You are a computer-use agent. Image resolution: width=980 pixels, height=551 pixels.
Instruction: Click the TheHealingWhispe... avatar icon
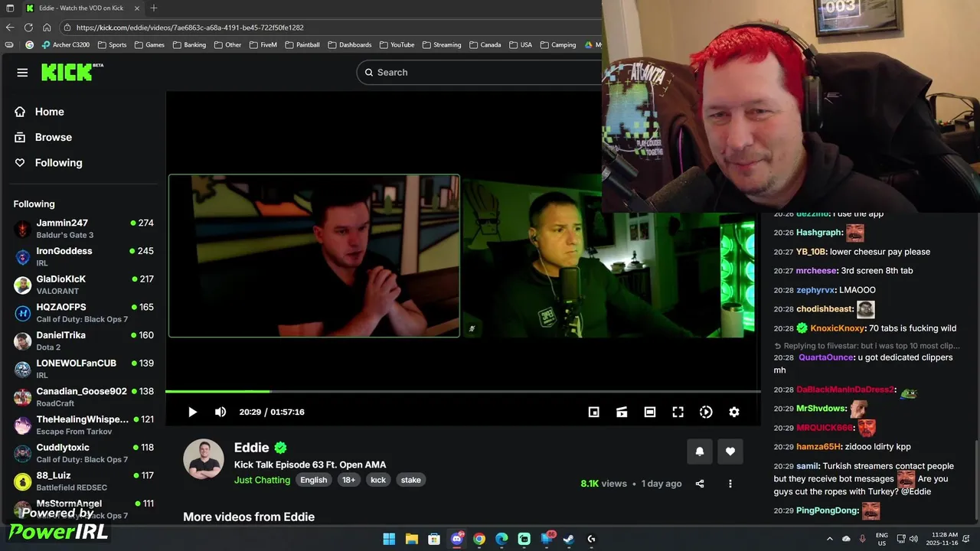[23, 425]
